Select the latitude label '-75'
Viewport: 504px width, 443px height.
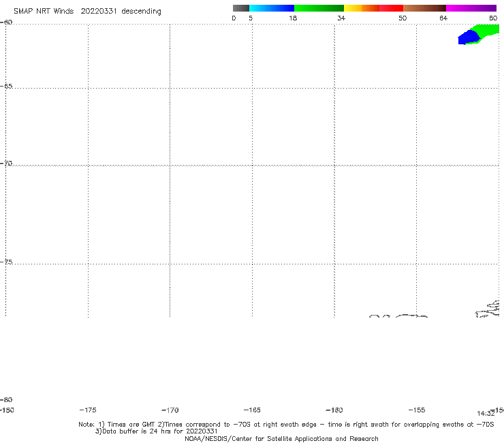(x=6, y=262)
